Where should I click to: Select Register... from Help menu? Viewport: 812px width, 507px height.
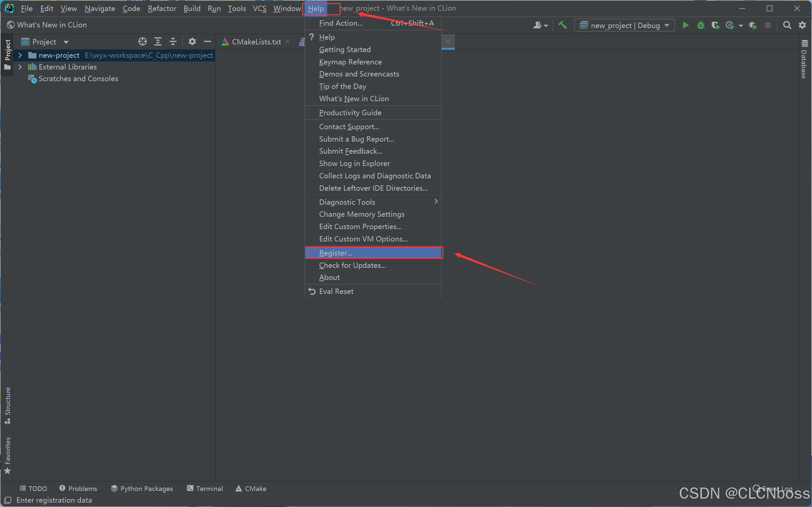click(336, 253)
